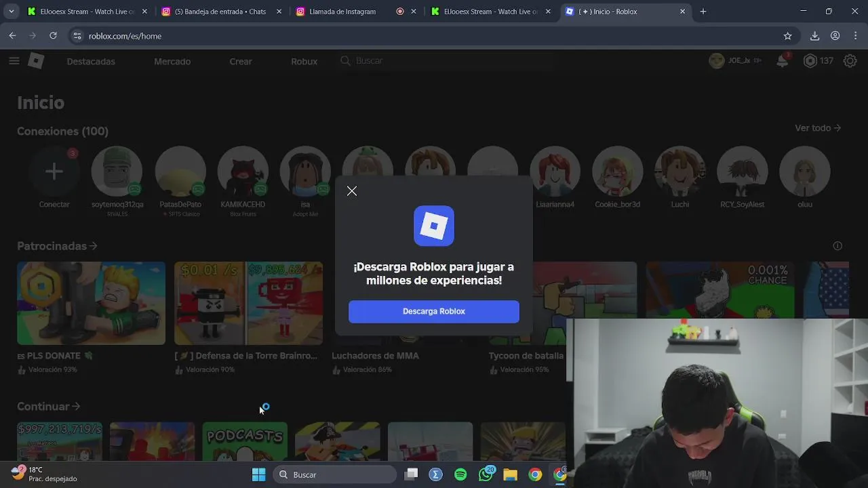Open KAMIKACEHD friend avatar
The height and width of the screenshot is (488, 868).
(243, 171)
